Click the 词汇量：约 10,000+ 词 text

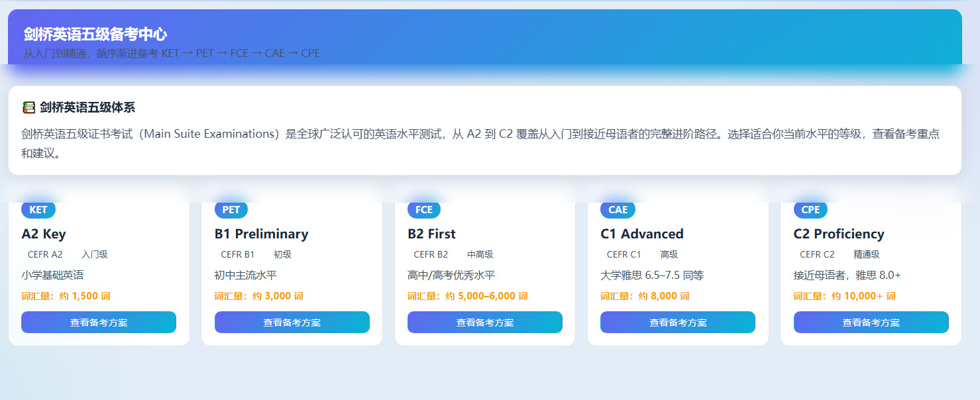click(845, 296)
